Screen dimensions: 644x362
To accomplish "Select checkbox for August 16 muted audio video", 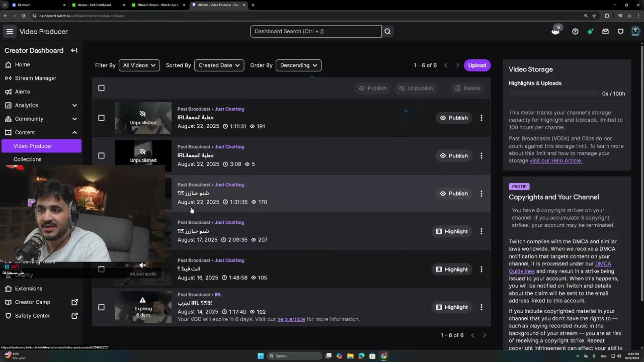I will click(101, 269).
